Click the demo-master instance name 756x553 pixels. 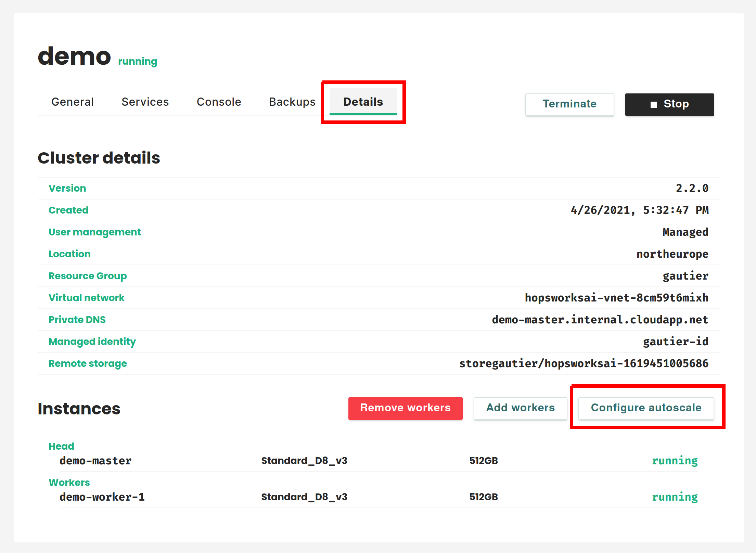click(x=95, y=461)
